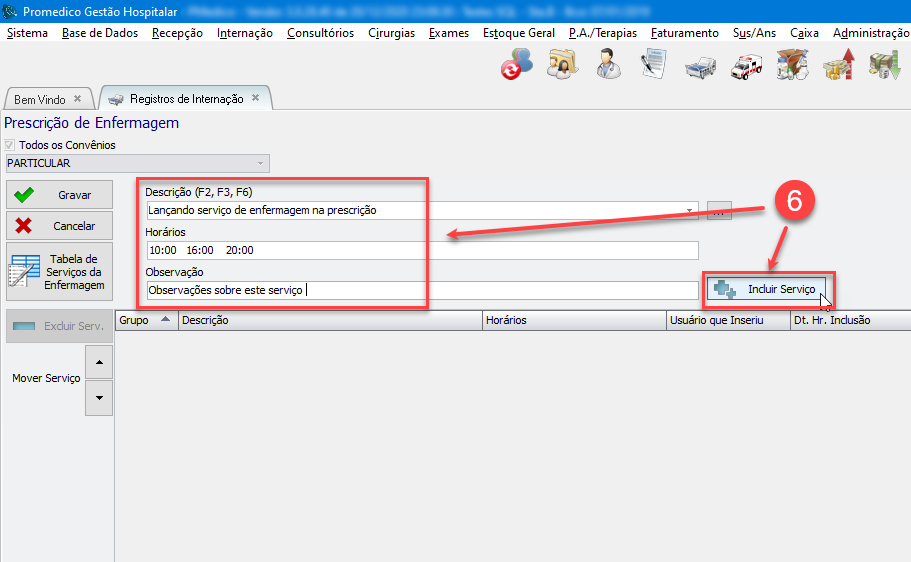
Task: Click the Cancelar button
Action: tap(58, 226)
